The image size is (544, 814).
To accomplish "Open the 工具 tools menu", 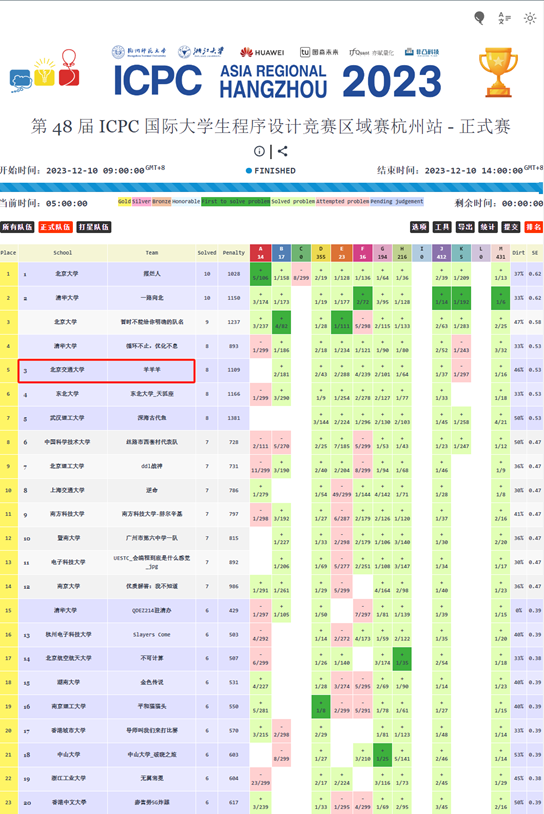I will (x=442, y=227).
